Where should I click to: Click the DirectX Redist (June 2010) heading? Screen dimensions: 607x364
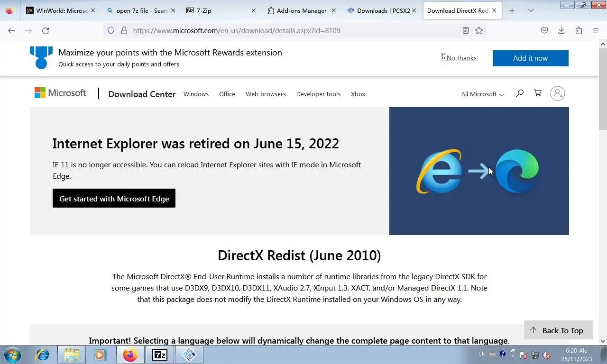[x=299, y=255]
